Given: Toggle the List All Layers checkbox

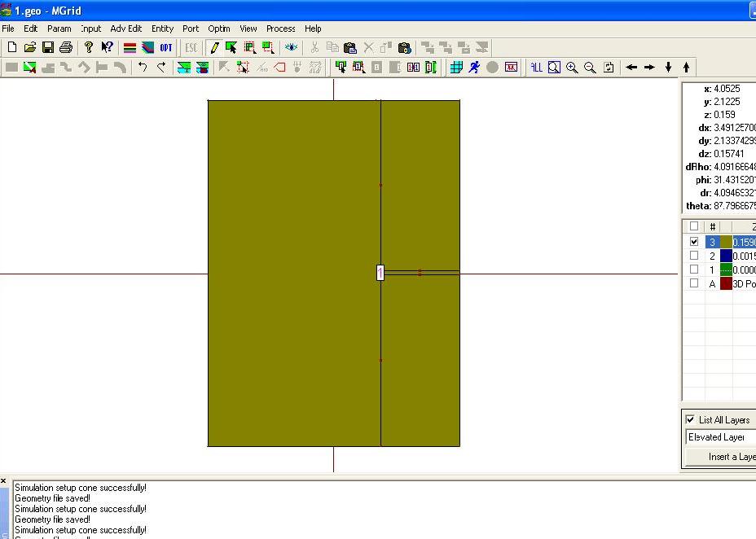Looking at the screenshot, I should tap(691, 420).
